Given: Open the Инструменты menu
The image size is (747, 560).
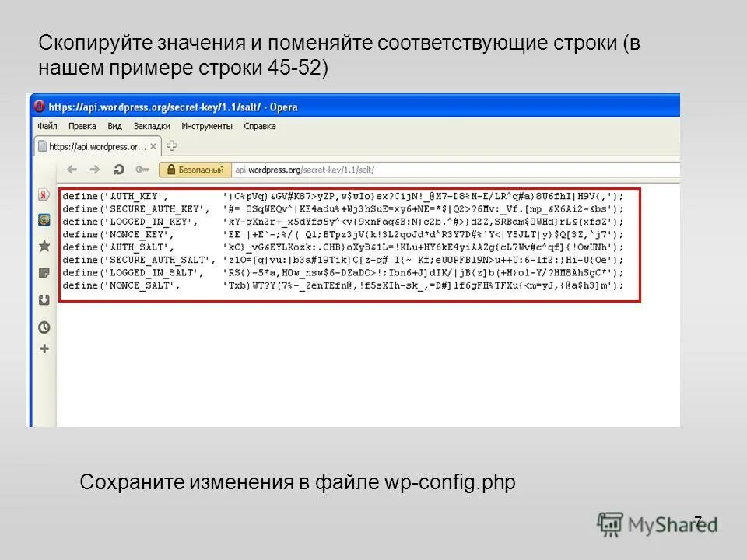Looking at the screenshot, I should (x=207, y=125).
